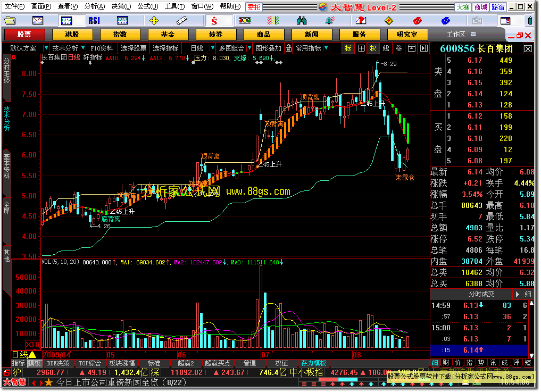Select the 财 tab in quote panel
The width and height of the screenshot is (541, 392).
click(x=446, y=363)
